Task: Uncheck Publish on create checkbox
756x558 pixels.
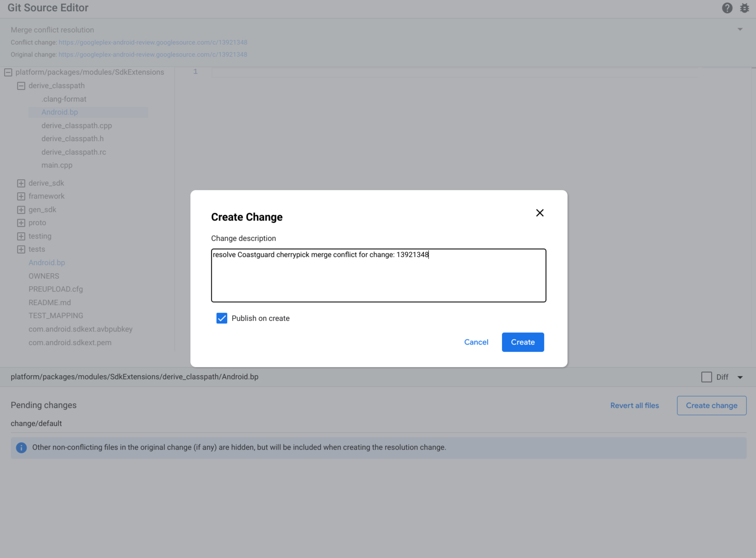Action: pyautogui.click(x=222, y=319)
